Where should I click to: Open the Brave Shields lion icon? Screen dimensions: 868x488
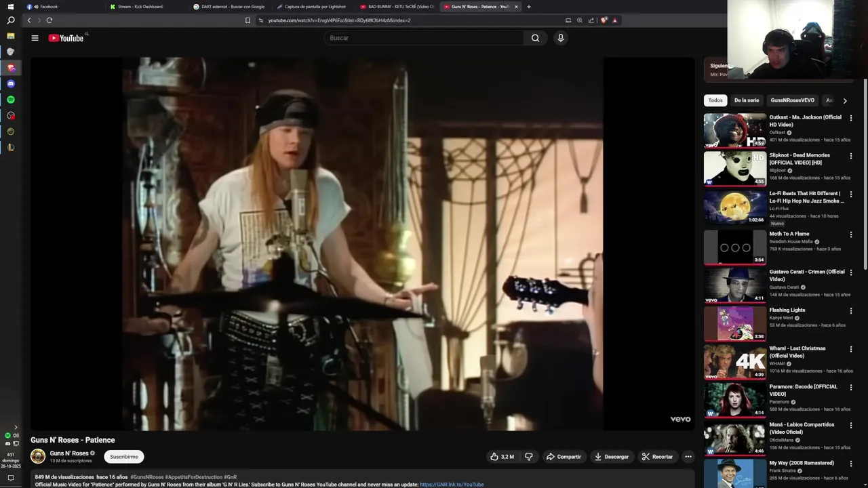pyautogui.click(x=604, y=20)
